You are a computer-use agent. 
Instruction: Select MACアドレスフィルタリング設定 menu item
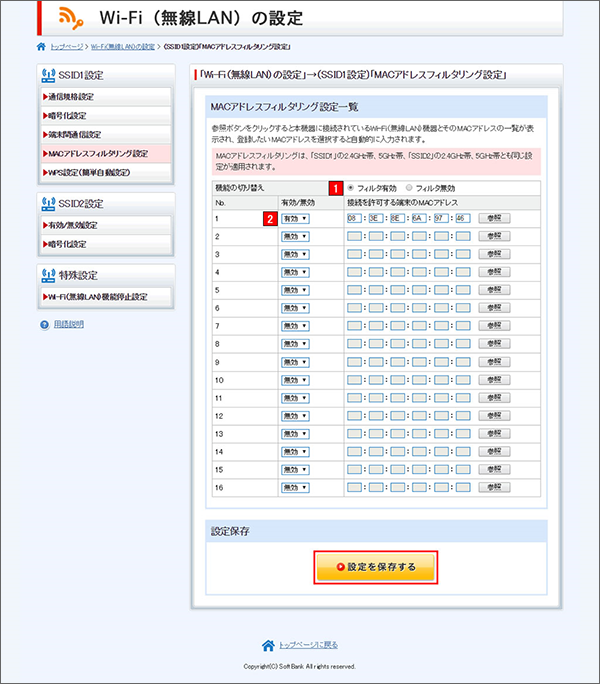pyautogui.click(x=106, y=154)
